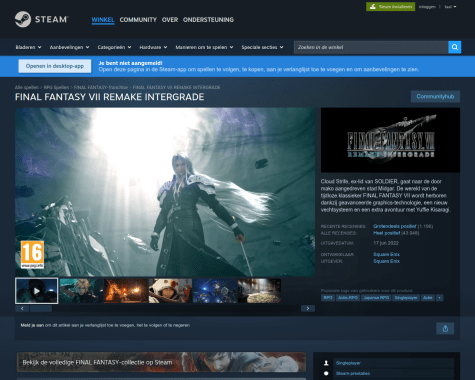The width and height of the screenshot is (475, 380).
Task: Click the screenshot strip scrollbar handle
Action: 41,308
